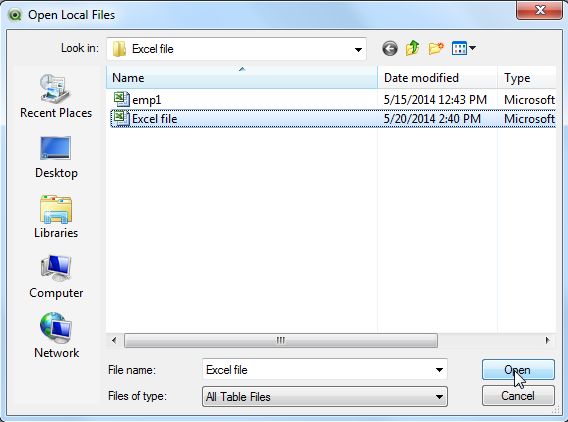The image size is (568, 422).
Task: Open Computer in places bar
Action: pos(56,277)
